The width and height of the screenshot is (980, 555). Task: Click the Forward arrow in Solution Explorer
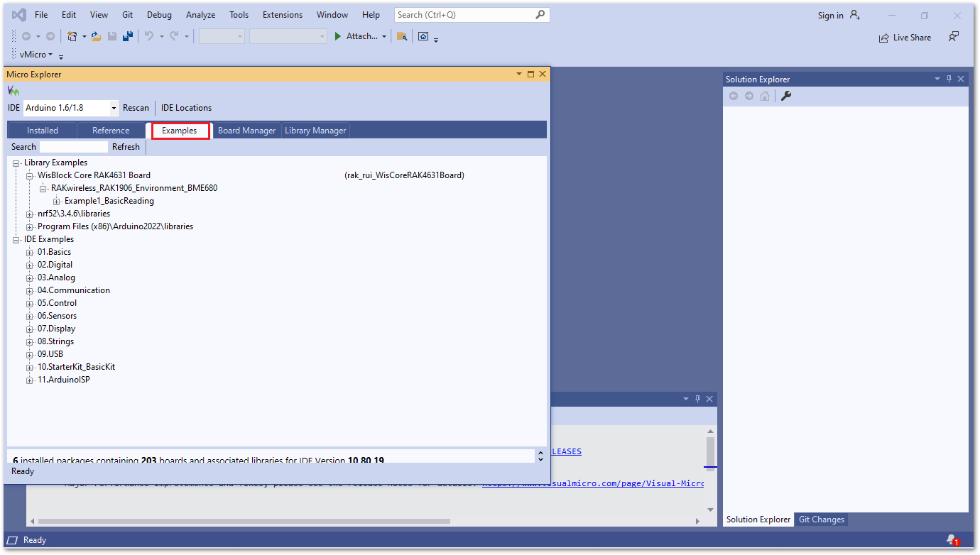click(x=749, y=96)
